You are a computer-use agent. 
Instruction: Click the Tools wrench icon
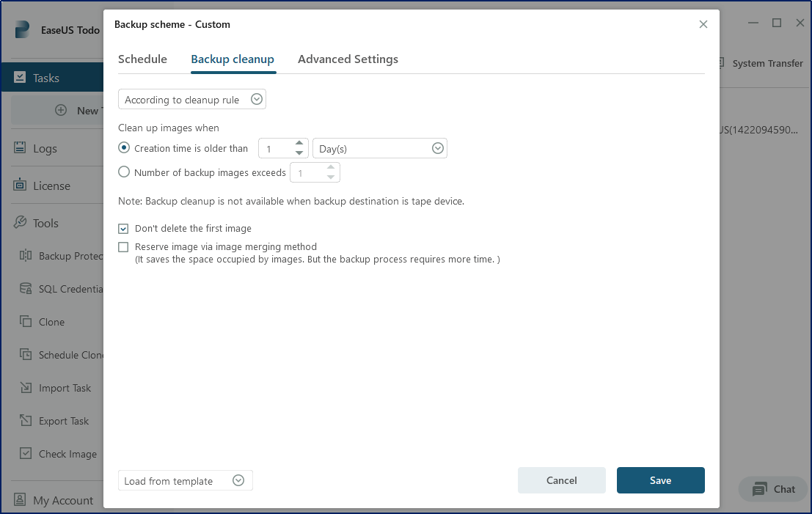pyautogui.click(x=21, y=223)
